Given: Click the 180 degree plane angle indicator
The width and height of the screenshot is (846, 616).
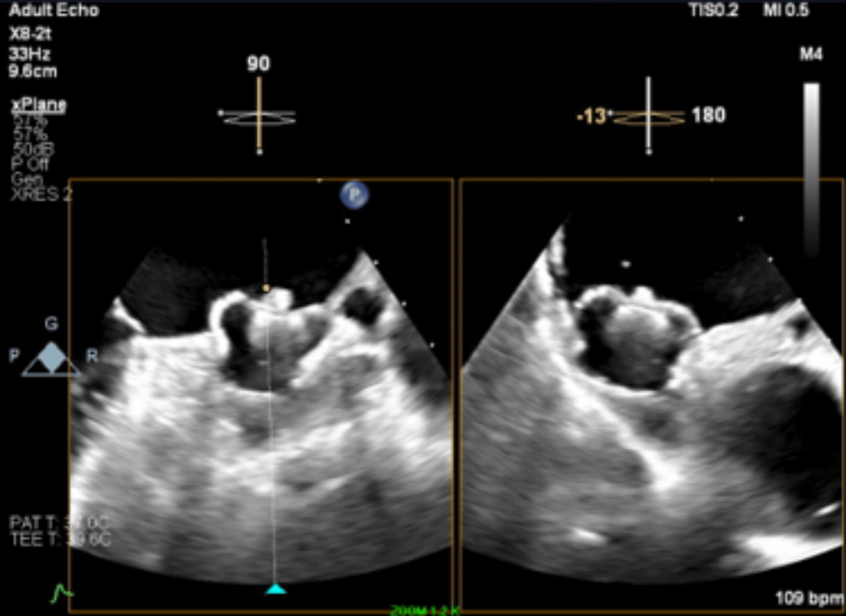Looking at the screenshot, I should 709,115.
